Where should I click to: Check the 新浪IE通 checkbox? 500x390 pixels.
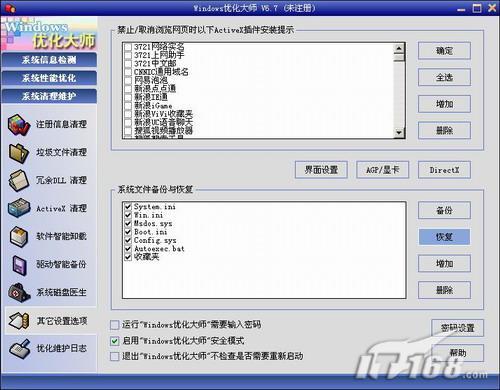[128, 97]
